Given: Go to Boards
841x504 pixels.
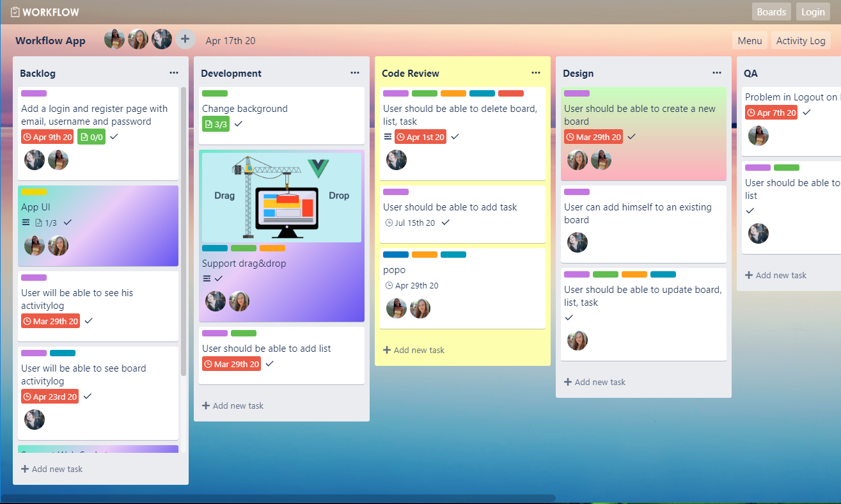Looking at the screenshot, I should click(771, 12).
